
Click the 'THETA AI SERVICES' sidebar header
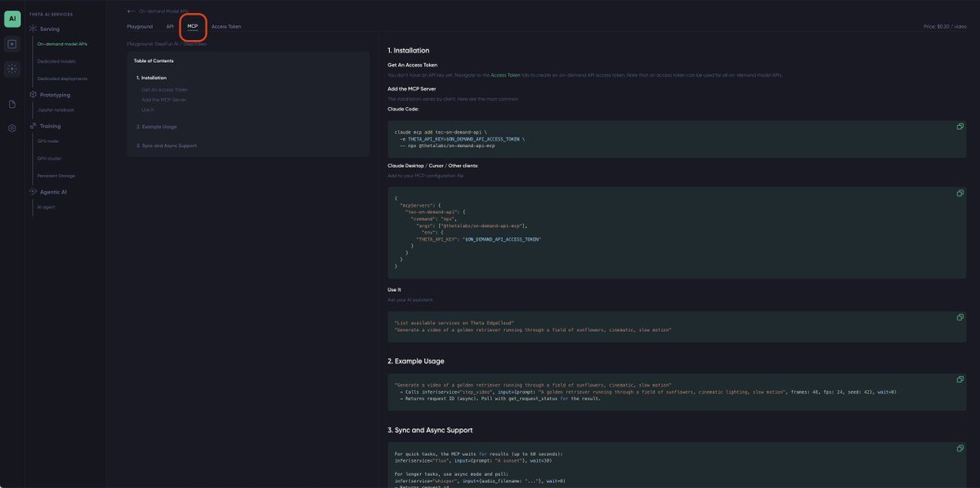51,15
